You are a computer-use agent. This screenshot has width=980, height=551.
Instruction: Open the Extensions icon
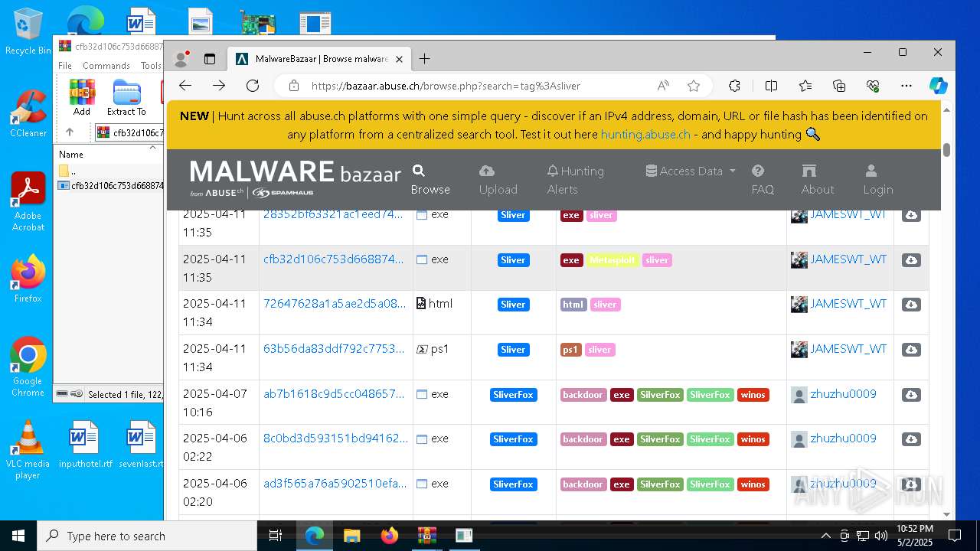pyautogui.click(x=734, y=86)
